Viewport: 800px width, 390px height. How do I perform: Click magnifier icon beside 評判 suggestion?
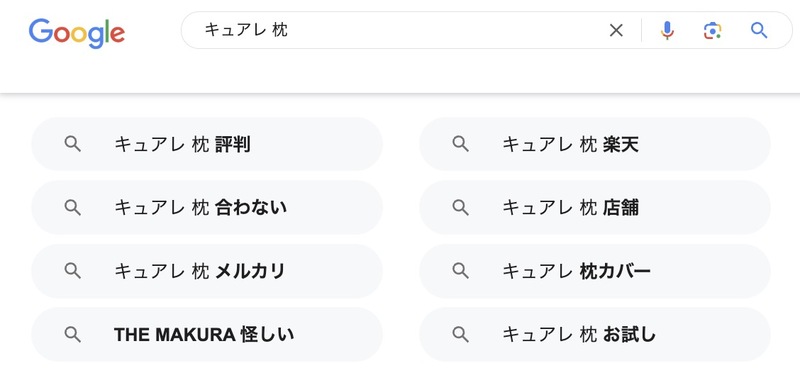coord(72,144)
